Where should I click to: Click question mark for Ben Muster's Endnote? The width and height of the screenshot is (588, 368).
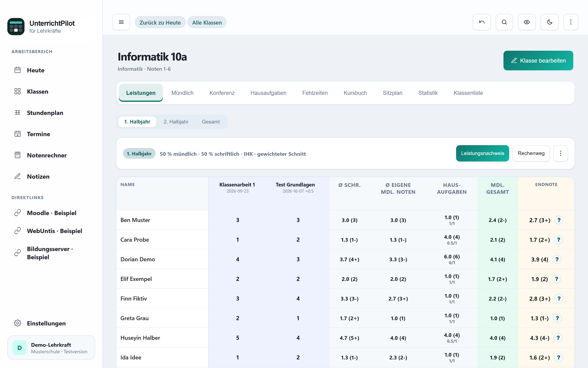coord(559,220)
